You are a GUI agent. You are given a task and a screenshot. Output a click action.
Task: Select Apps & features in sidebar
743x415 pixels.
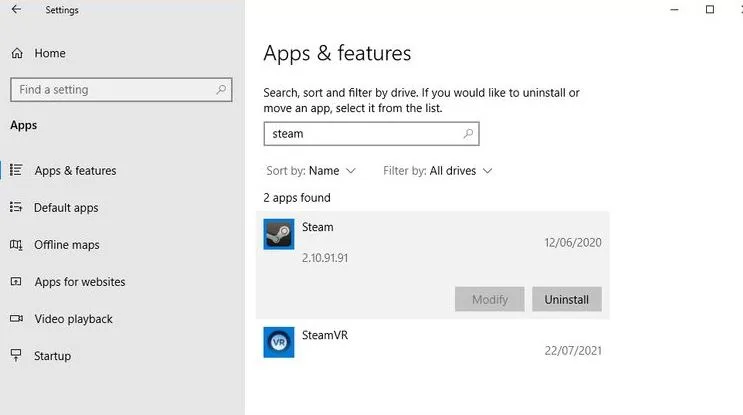click(x=75, y=171)
